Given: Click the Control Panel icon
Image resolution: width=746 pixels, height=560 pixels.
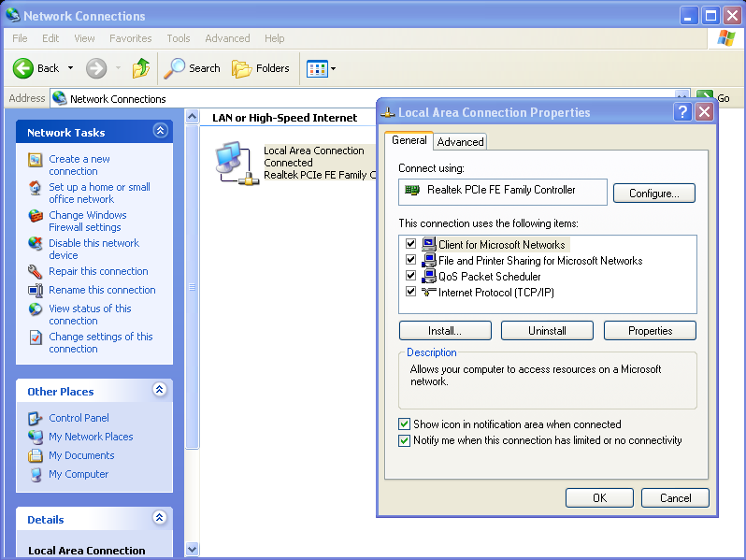Looking at the screenshot, I should (36, 418).
